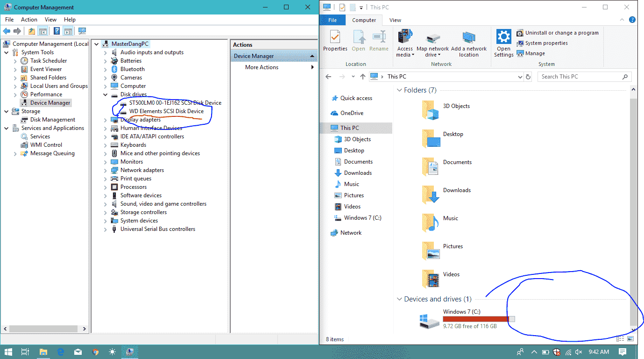Toggle Show/Hide Console Tree toolbar button

coord(43,31)
